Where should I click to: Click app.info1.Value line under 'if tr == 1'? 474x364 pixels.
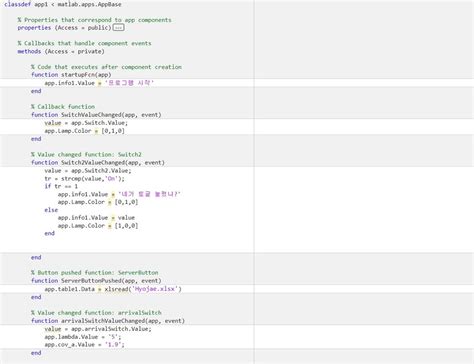coord(119,194)
